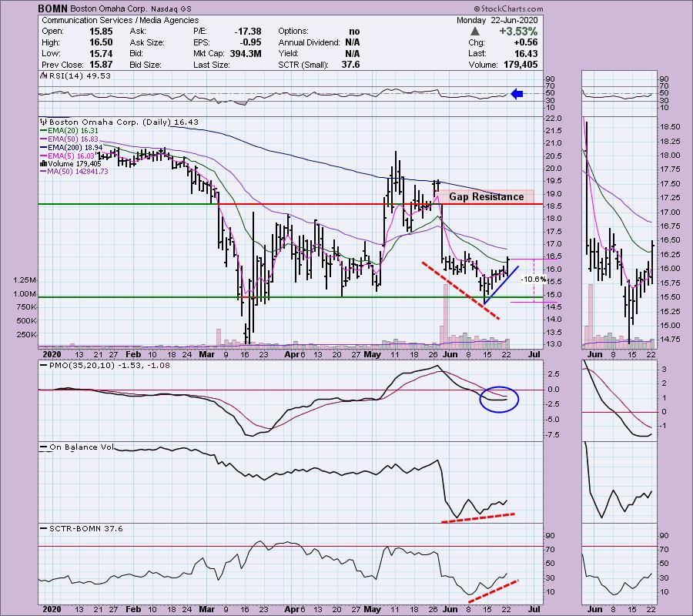The height and width of the screenshot is (616, 693).
Task: Click the BOMN ticker symbol
Action: coord(52,8)
